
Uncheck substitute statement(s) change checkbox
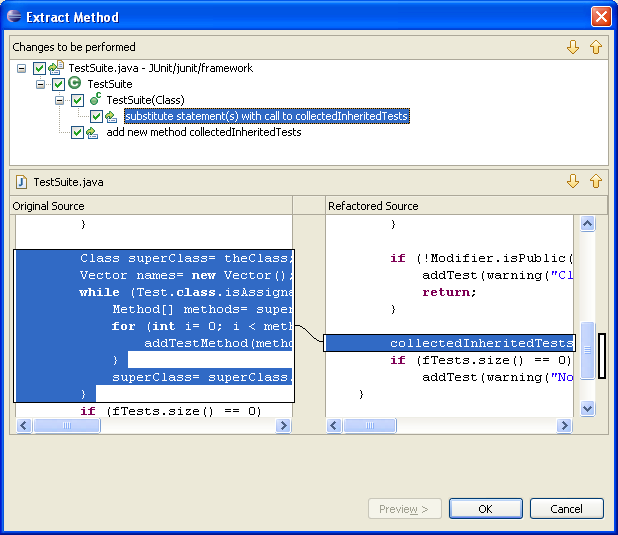[x=96, y=116]
